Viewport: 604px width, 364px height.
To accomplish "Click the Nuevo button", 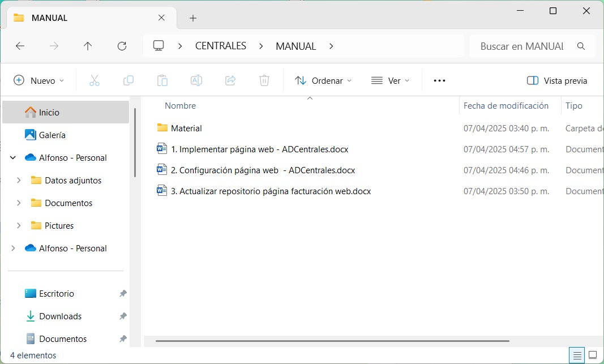I will click(x=38, y=80).
